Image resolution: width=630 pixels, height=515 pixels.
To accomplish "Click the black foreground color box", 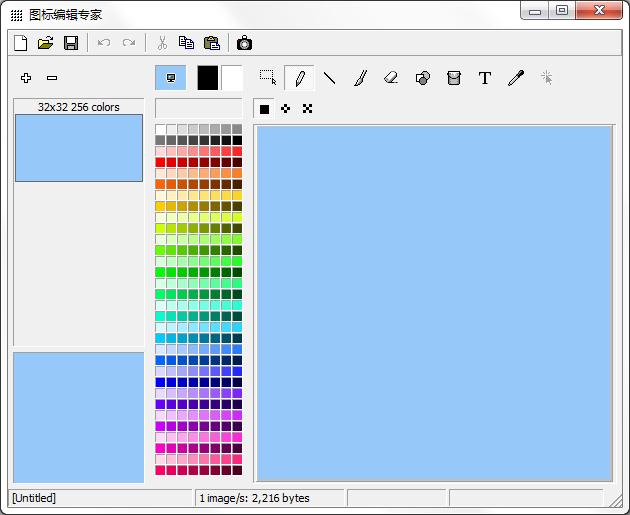I will (x=208, y=78).
